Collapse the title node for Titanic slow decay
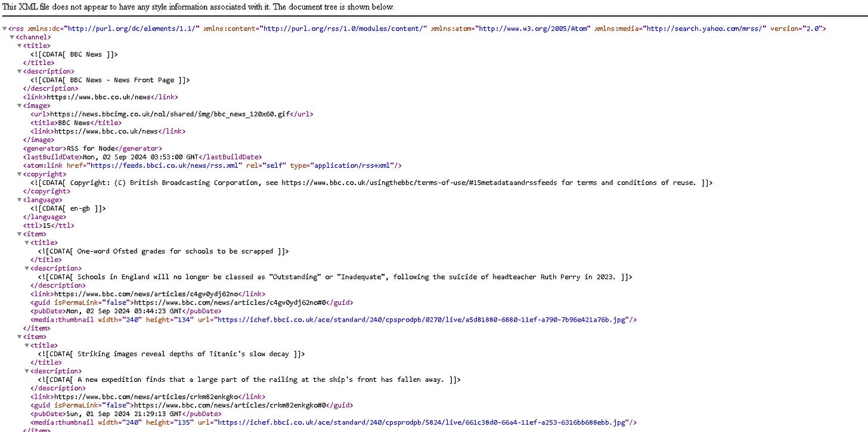The image size is (868, 432). 26,345
